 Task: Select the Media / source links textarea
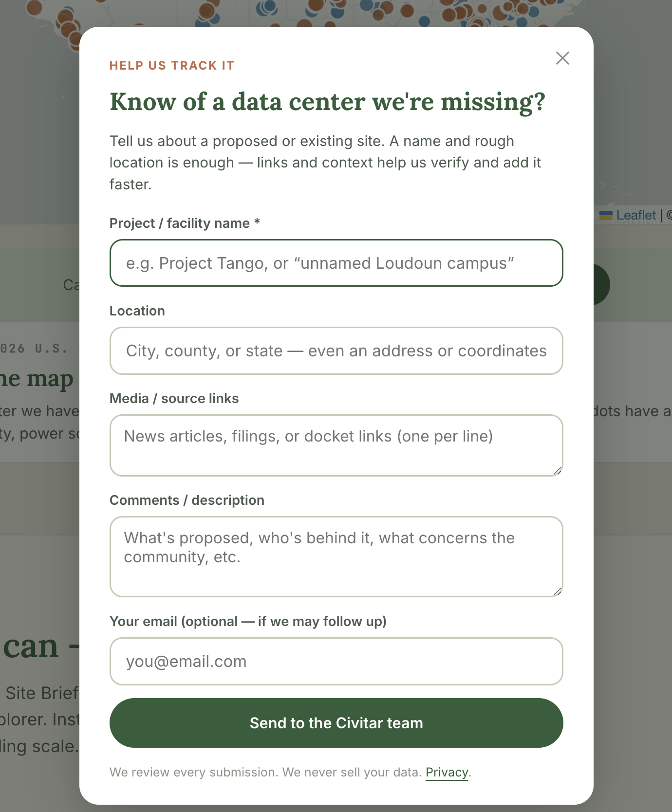tap(336, 445)
